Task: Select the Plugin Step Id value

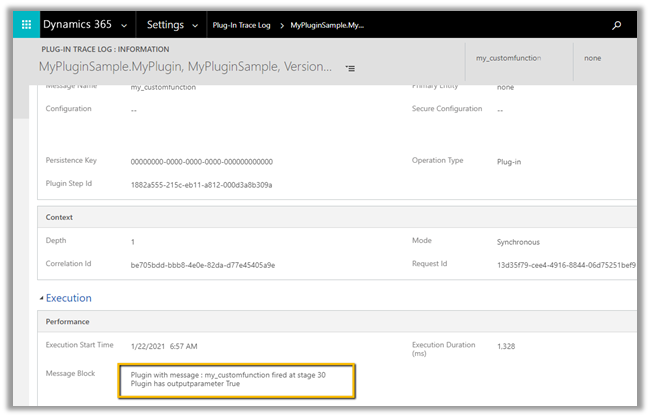Action: (x=201, y=185)
